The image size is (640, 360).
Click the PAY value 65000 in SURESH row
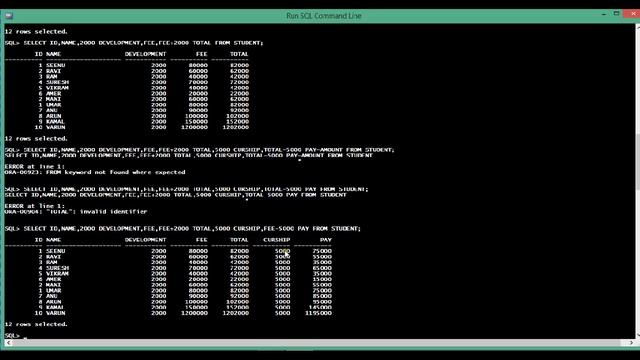click(322, 268)
